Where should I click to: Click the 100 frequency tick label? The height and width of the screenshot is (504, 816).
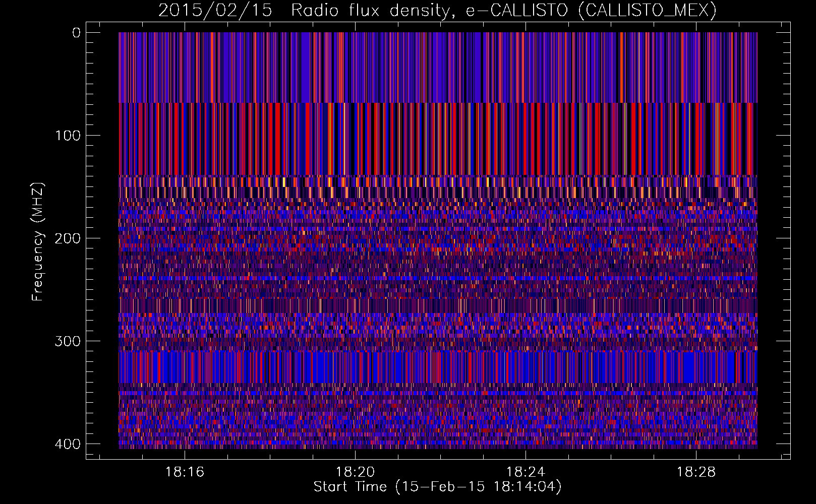click(x=68, y=136)
